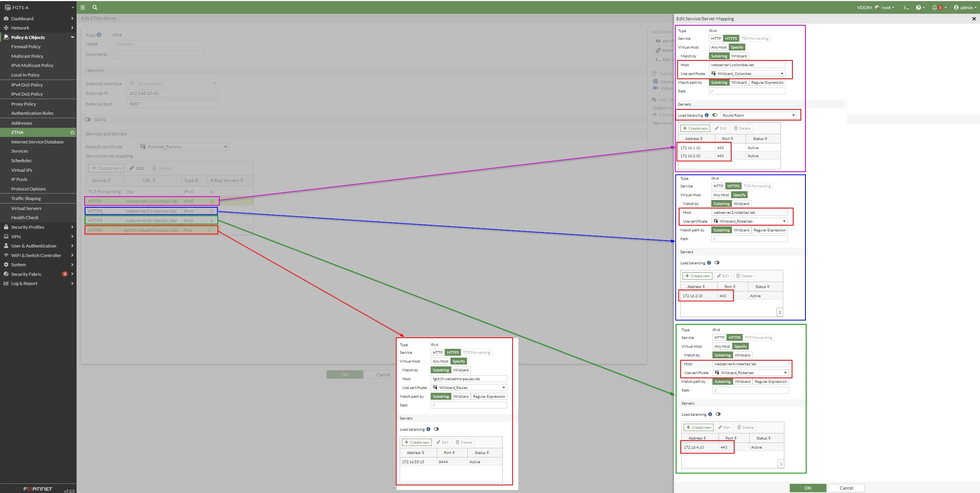Enable Load balancing toggle above 172.16.4.10 table
980x493 pixels.
pos(718,414)
